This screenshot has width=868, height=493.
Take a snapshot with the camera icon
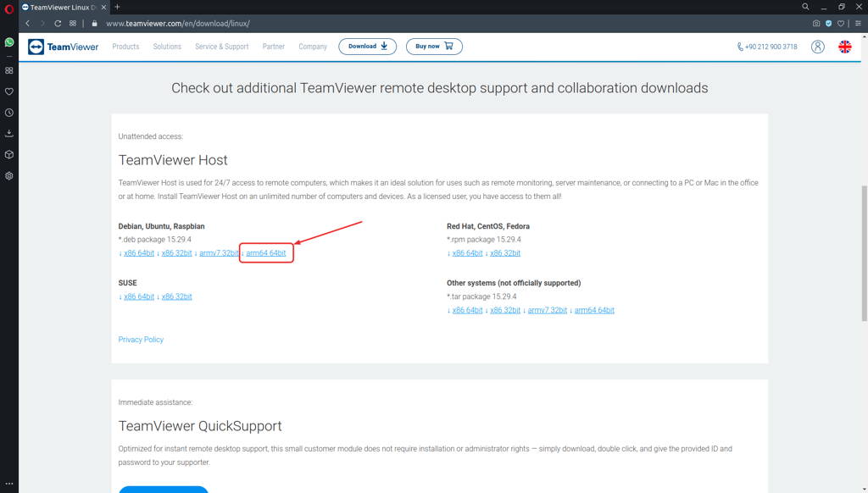point(816,23)
